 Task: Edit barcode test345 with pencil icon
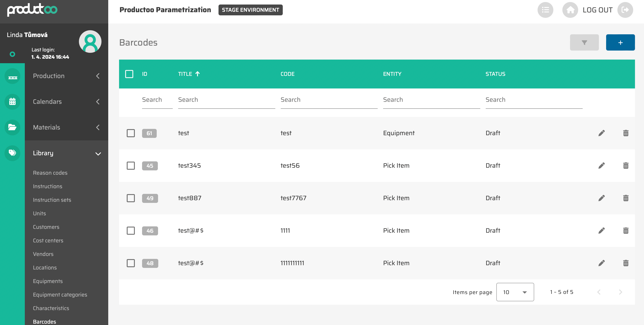click(601, 166)
